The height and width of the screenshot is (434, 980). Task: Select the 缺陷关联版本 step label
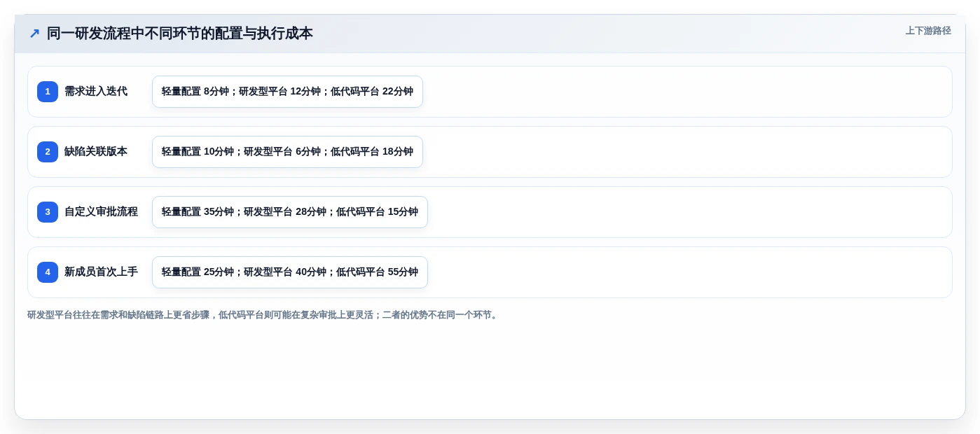click(96, 152)
